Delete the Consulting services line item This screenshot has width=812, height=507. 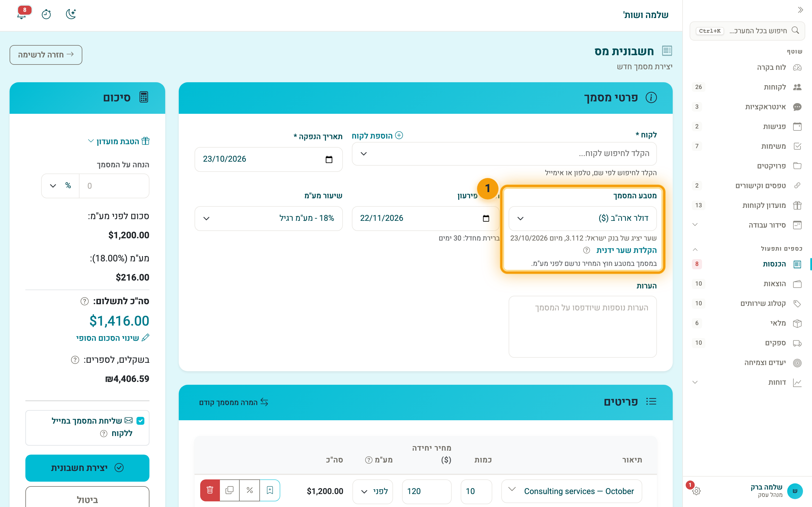coord(210,490)
